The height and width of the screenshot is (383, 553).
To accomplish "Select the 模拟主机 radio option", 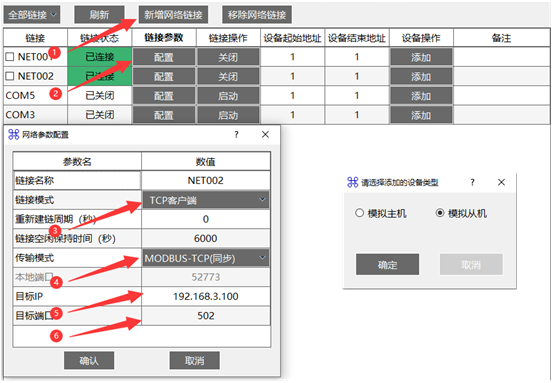I will tap(381, 213).
